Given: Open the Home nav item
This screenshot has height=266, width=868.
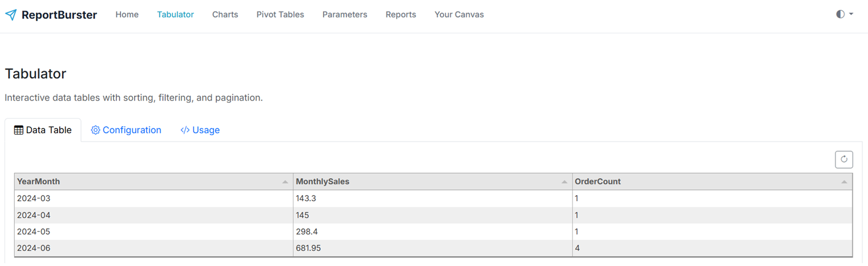Looking at the screenshot, I should click(x=127, y=15).
